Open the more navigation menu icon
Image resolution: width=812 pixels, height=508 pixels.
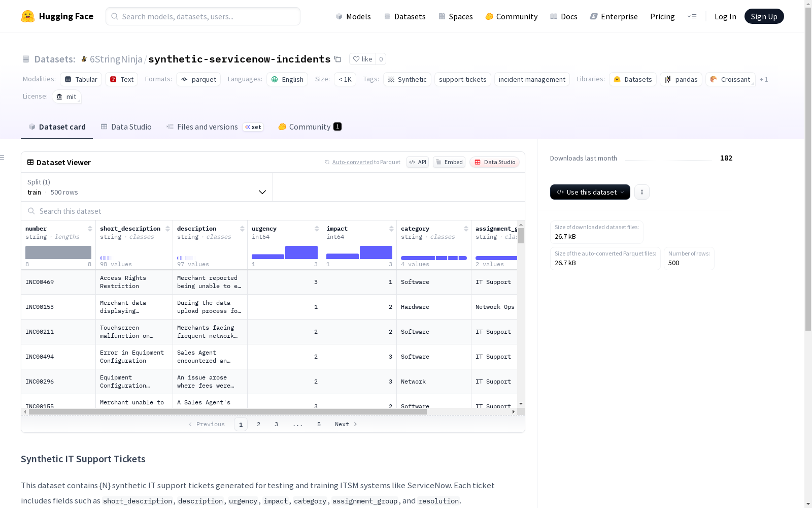pyautogui.click(x=692, y=16)
